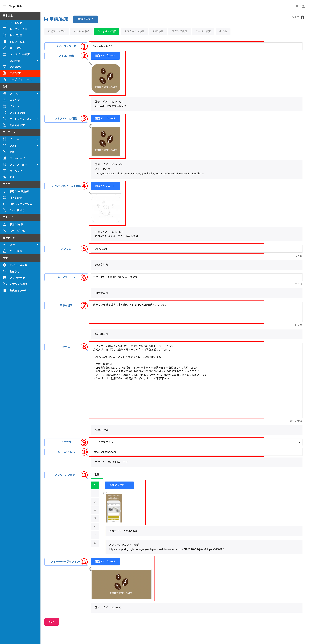Click the ウェブビュー設定 window icon
The image size is (309, 644).
(4, 54)
